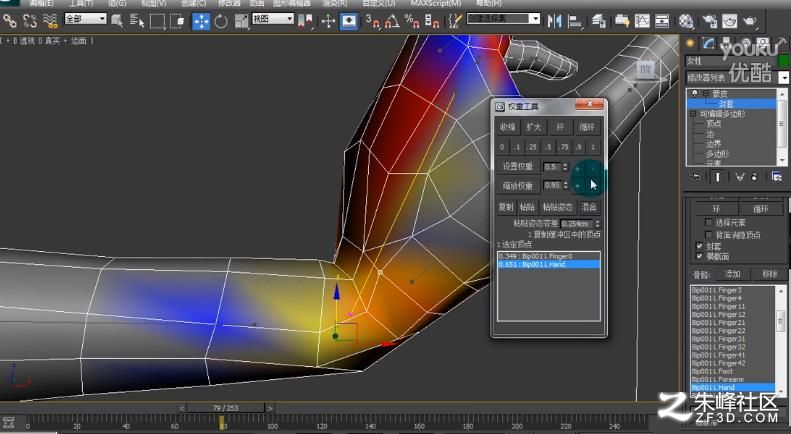Click the 混合 button in weight tool
Viewport: 791px width, 434px height.
click(589, 207)
